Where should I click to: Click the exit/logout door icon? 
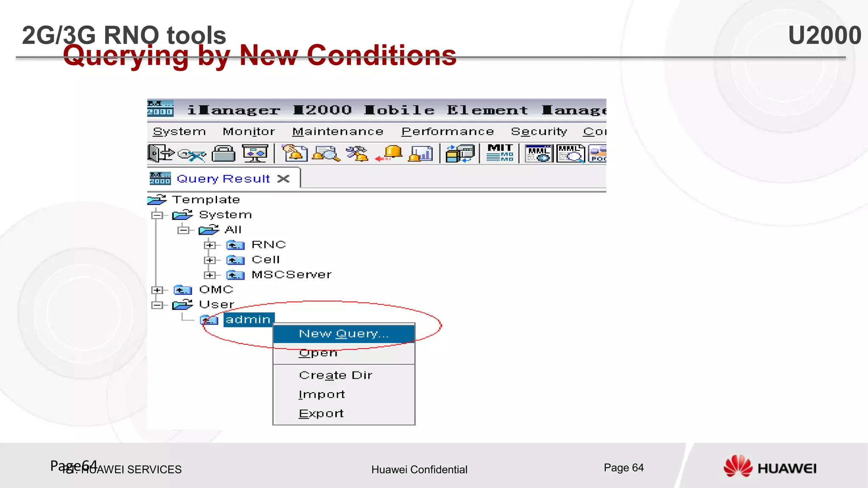pyautogui.click(x=161, y=153)
